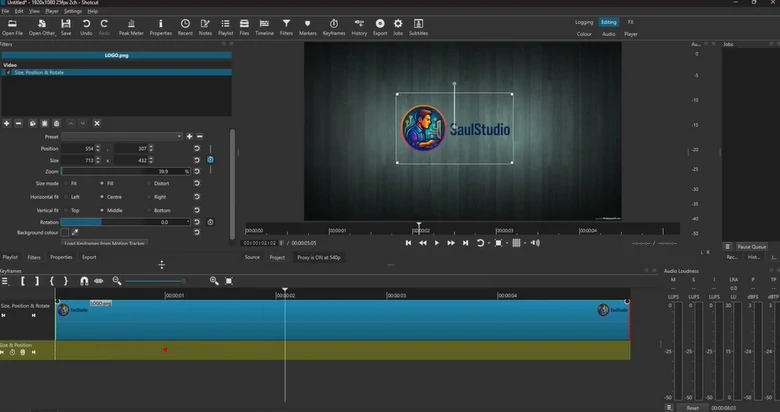
Task: Open the Keyframes menu hamburger dropdown
Action: point(5,281)
